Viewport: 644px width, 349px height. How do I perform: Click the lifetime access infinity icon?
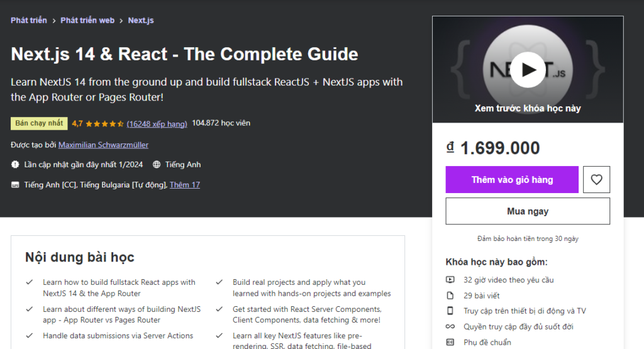(450, 326)
